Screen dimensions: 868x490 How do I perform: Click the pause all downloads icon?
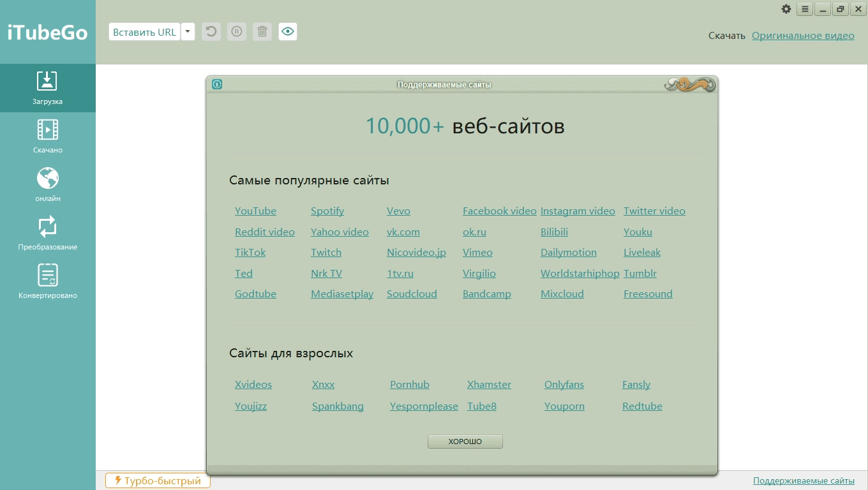point(237,31)
